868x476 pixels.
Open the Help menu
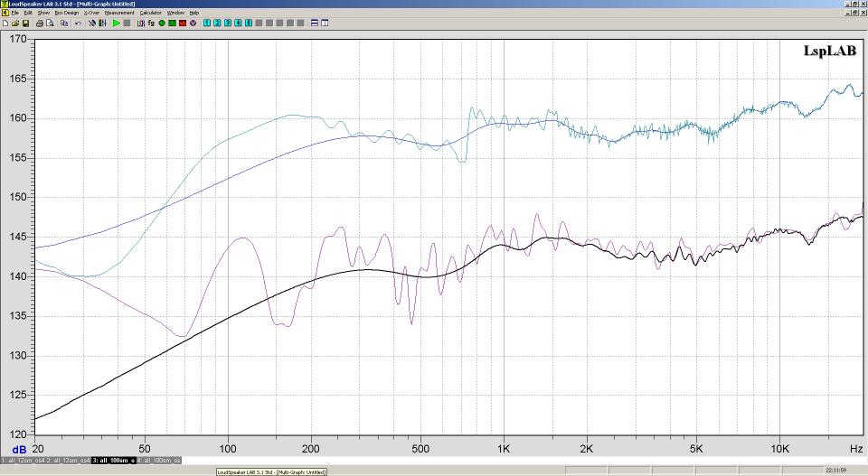193,13
